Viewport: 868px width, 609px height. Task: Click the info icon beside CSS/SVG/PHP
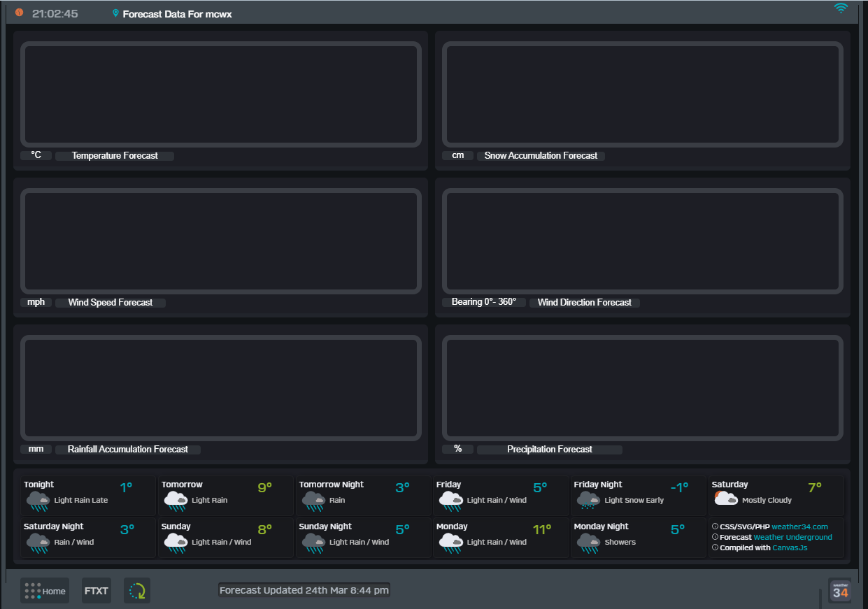pos(715,526)
